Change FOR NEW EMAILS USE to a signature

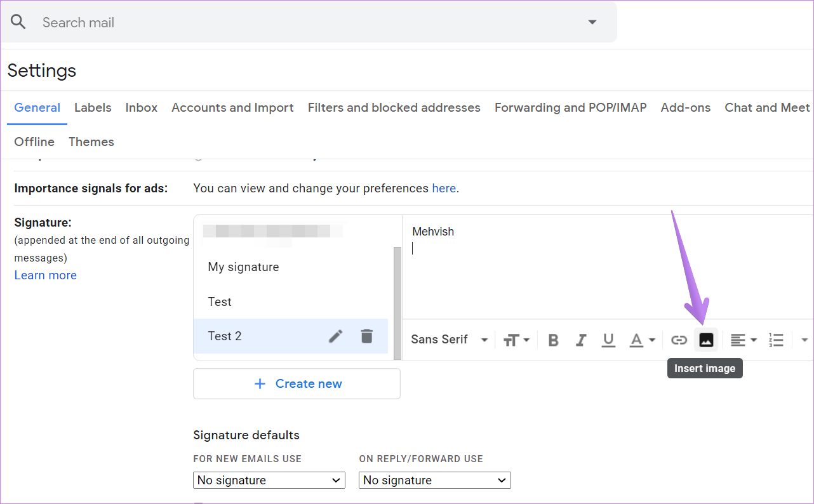(x=269, y=480)
